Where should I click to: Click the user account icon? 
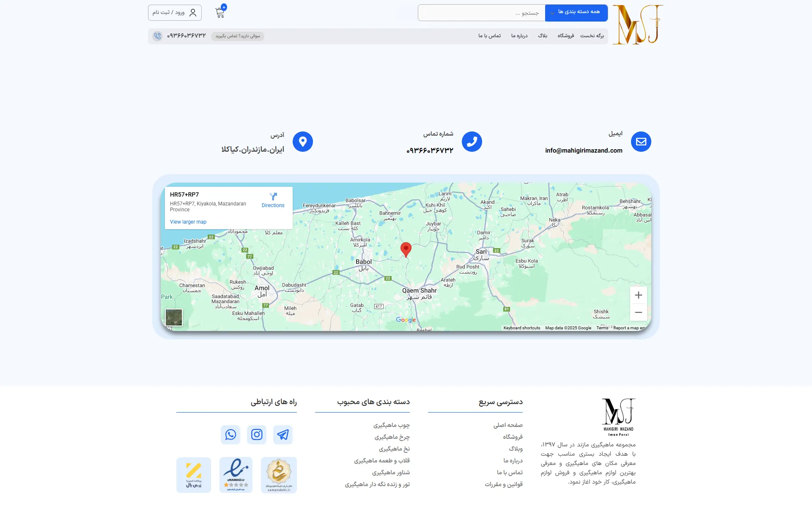tap(193, 13)
